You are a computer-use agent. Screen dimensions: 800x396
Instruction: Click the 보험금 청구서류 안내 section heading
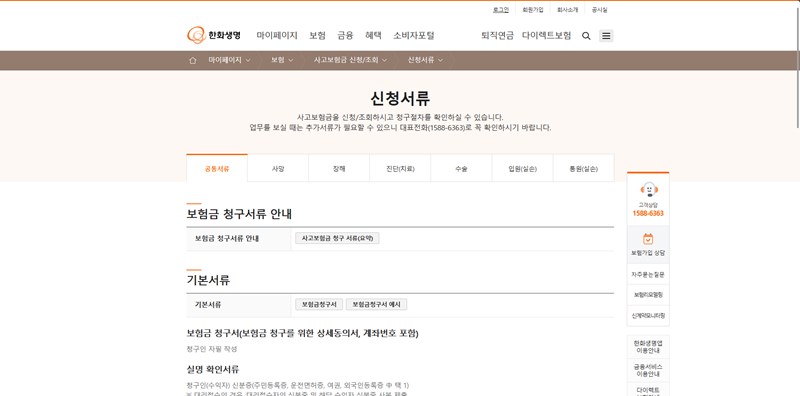pyautogui.click(x=239, y=214)
